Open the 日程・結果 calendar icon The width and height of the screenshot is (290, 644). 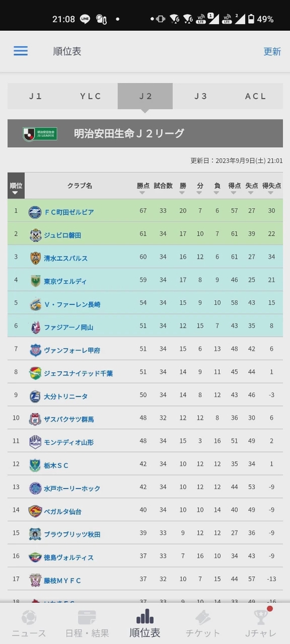[86, 617]
